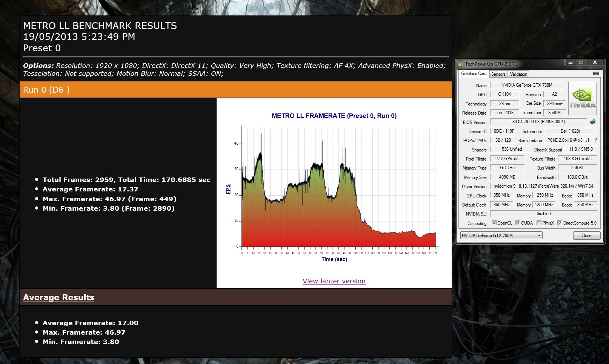Click the GPU Name field
The width and height of the screenshot is (609, 364).
click(x=527, y=85)
